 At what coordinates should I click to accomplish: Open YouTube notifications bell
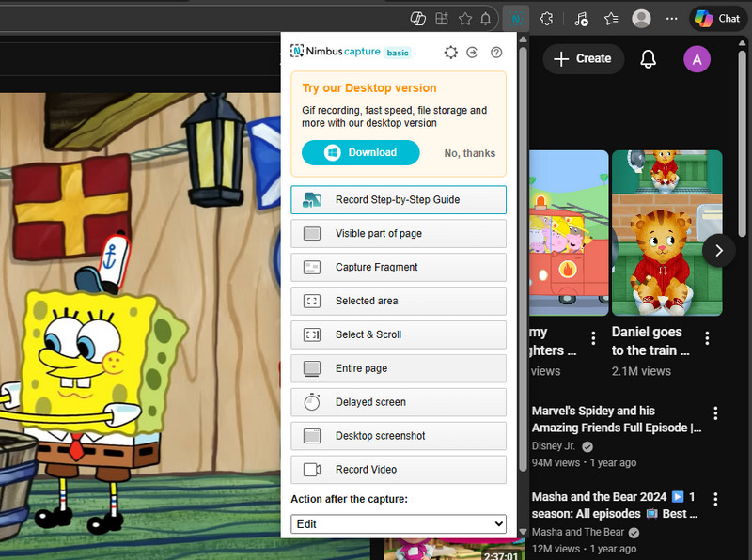(x=647, y=58)
